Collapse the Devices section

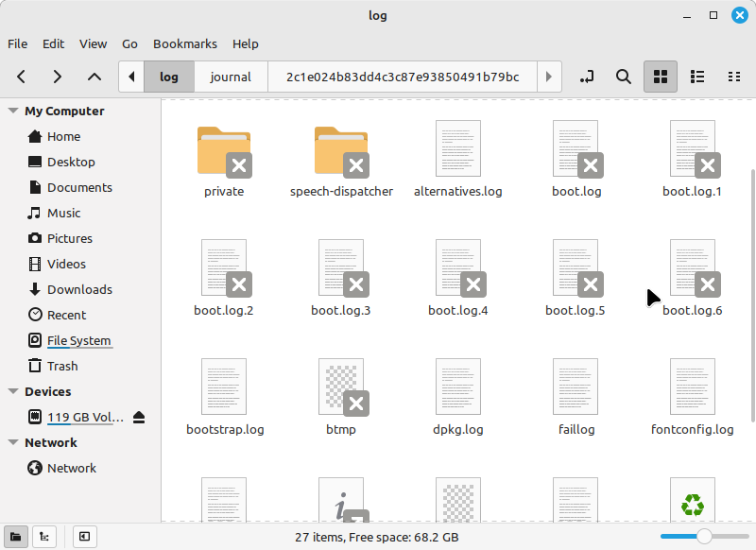click(13, 391)
